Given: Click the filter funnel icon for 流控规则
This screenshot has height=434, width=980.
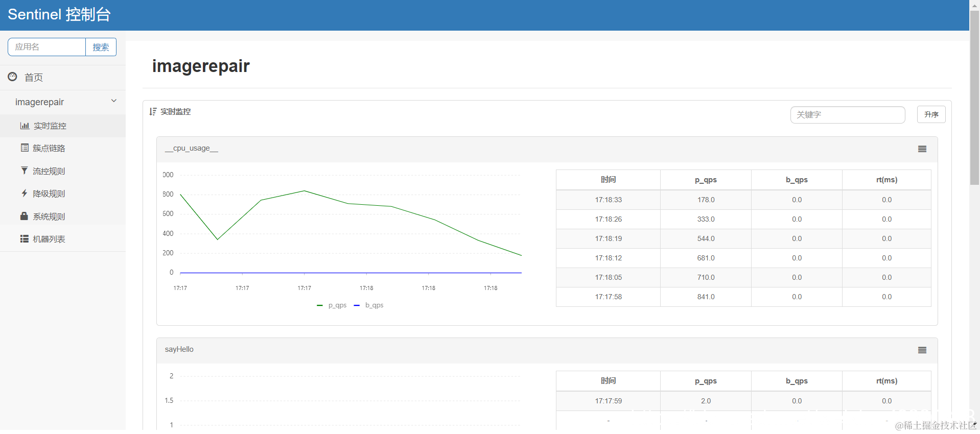Looking at the screenshot, I should pos(24,171).
